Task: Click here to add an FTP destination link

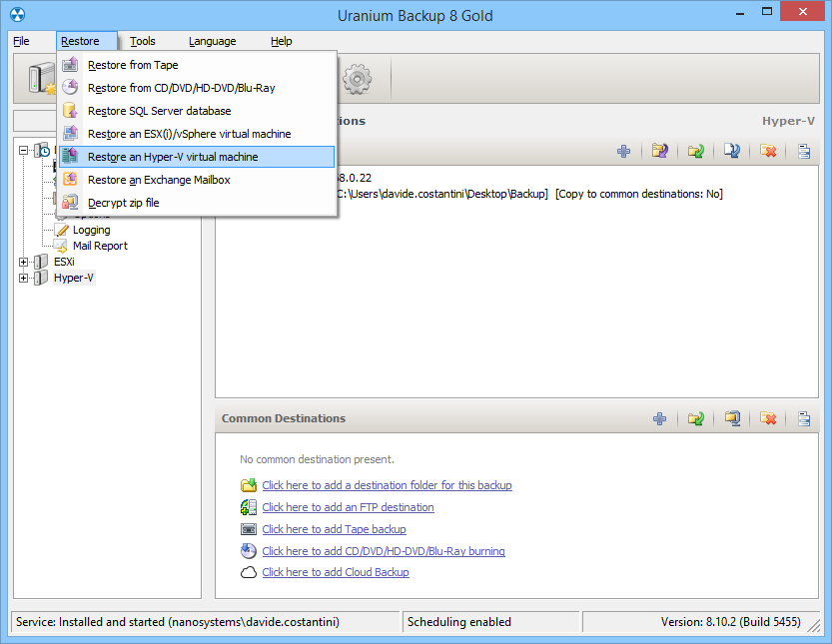Action: [348, 506]
